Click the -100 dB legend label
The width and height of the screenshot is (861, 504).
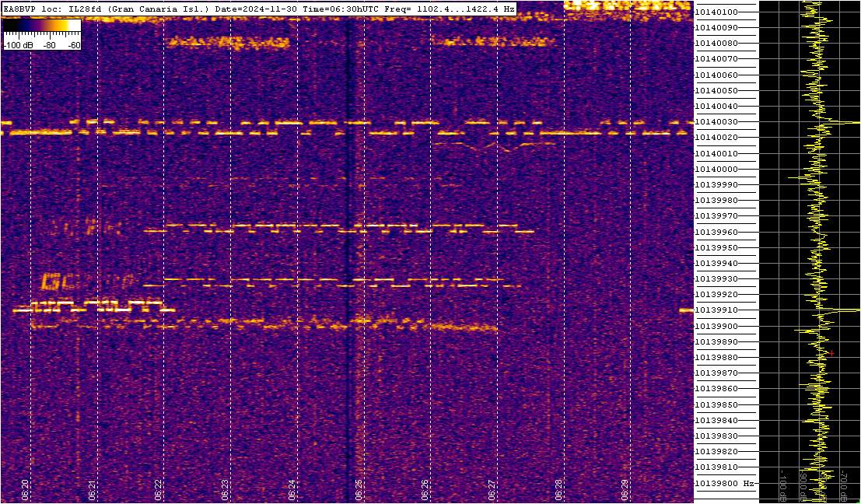click(x=19, y=46)
